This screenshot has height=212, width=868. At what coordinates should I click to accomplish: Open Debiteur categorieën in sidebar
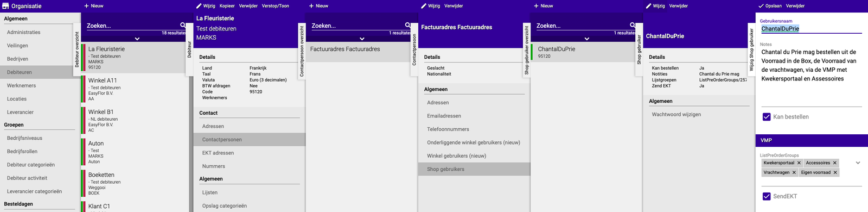click(40, 165)
